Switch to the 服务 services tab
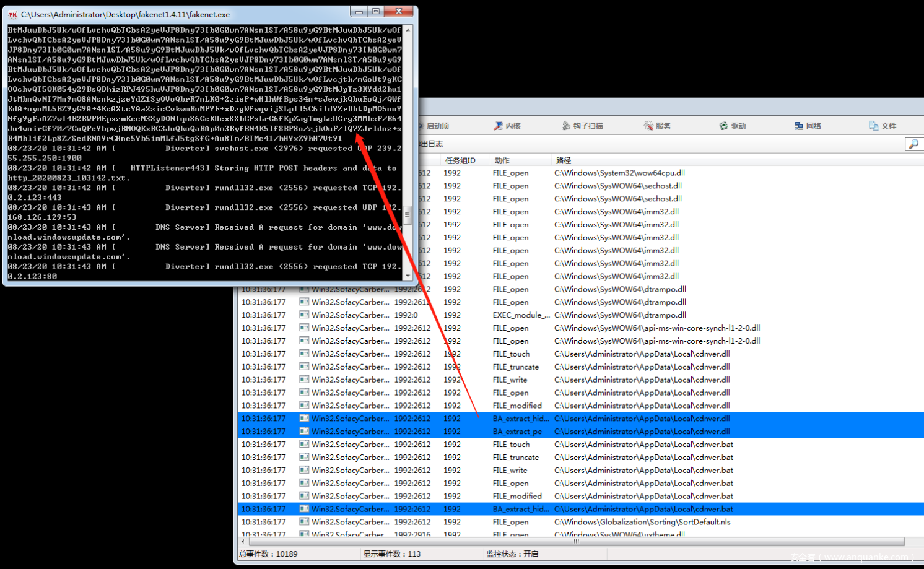Screen dimensions: 924x569 657,126
